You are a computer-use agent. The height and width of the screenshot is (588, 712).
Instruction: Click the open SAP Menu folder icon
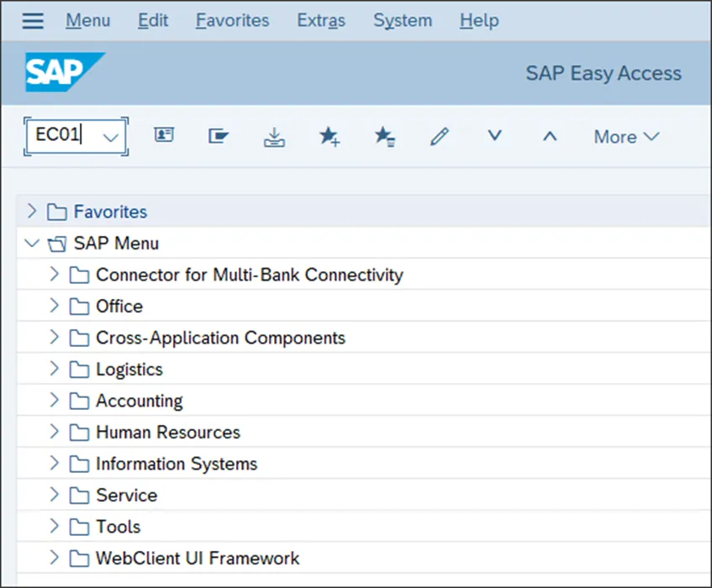[57, 244]
